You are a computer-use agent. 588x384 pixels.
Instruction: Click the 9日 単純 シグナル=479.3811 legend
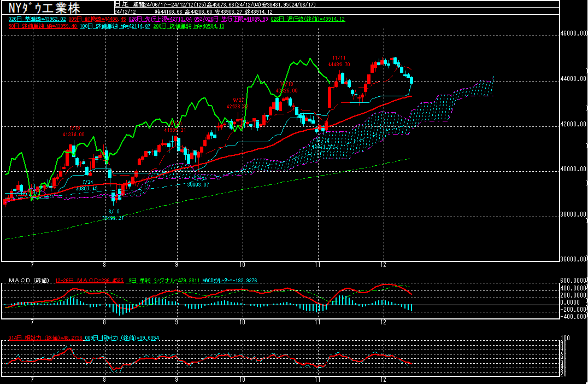pos(164,281)
